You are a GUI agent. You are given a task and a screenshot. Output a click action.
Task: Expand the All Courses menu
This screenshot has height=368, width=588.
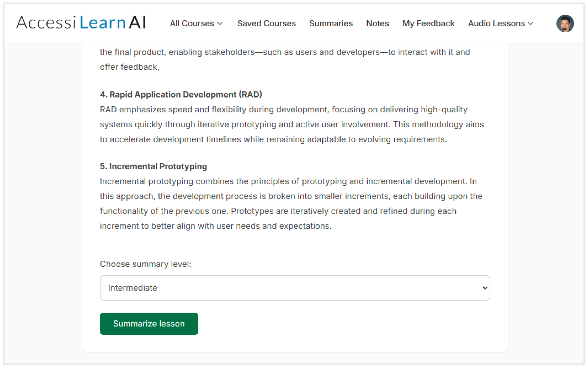(192, 23)
